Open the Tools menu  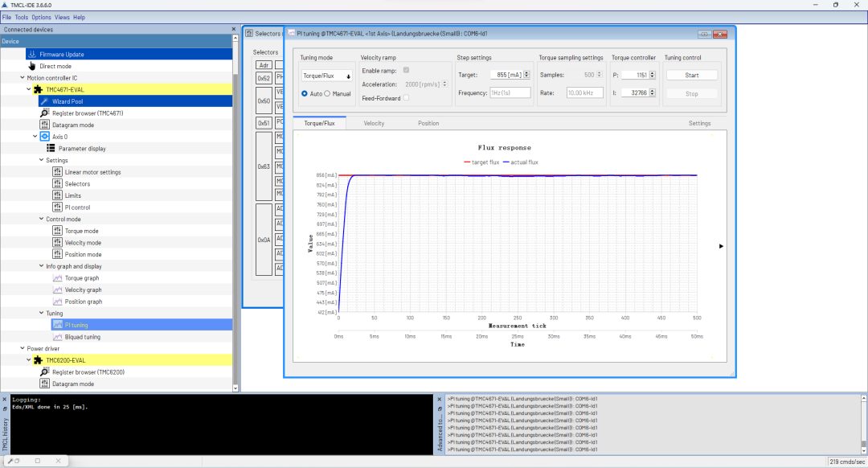tap(21, 17)
